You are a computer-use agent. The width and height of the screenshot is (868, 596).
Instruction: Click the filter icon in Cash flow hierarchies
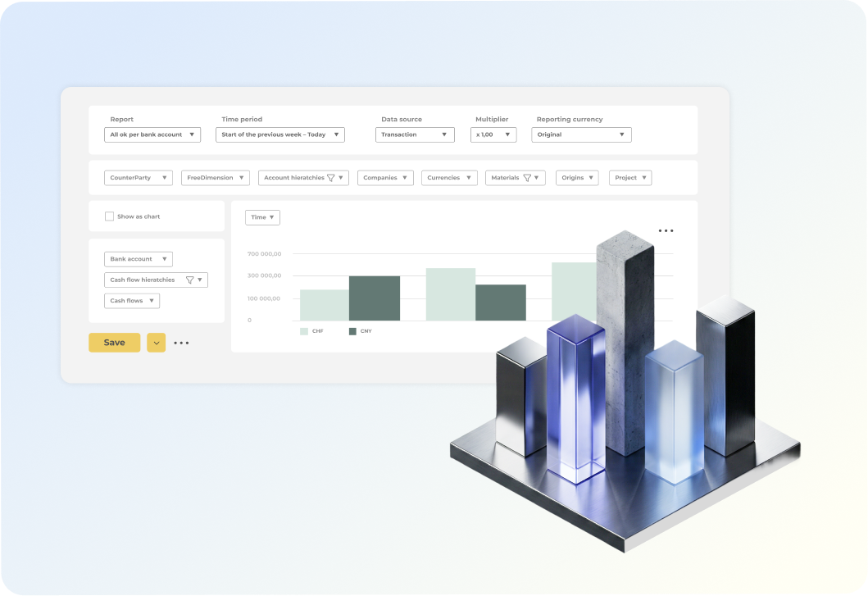pyautogui.click(x=189, y=280)
